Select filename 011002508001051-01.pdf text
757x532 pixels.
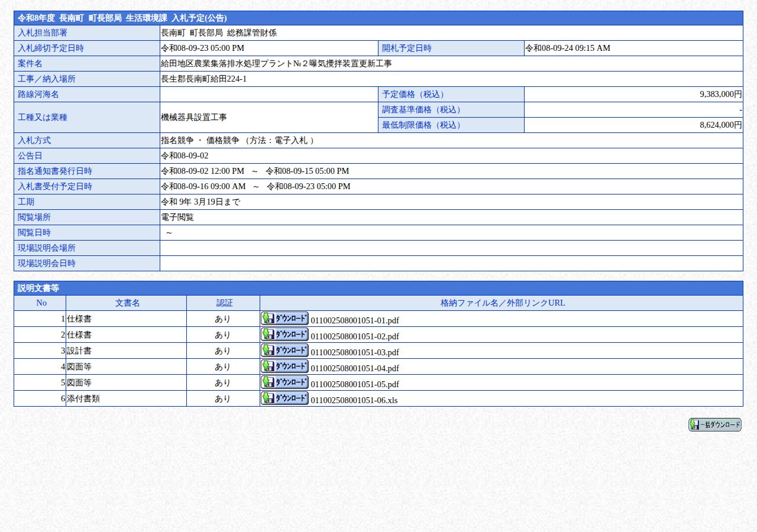(355, 320)
